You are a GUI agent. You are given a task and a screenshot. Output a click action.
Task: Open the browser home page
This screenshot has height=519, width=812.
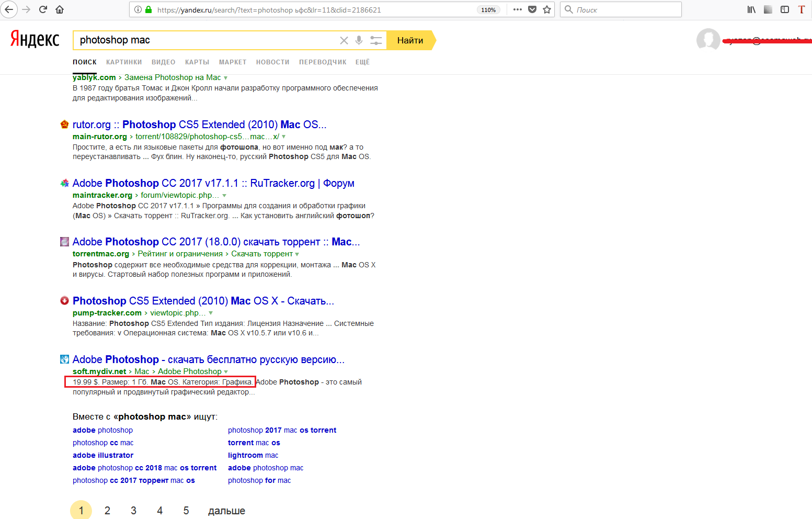[60, 9]
